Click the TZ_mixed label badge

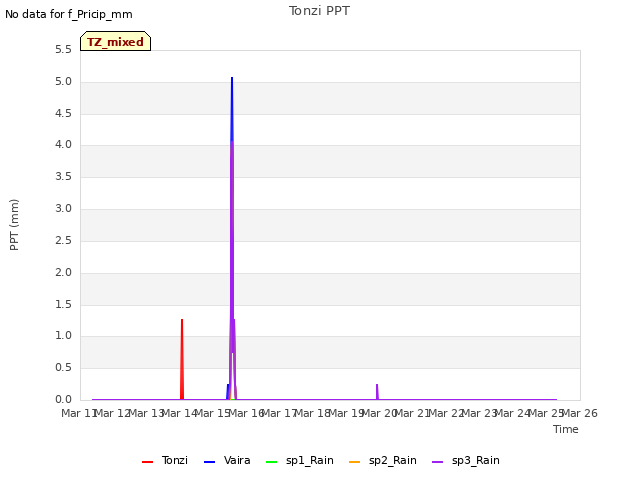(116, 41)
